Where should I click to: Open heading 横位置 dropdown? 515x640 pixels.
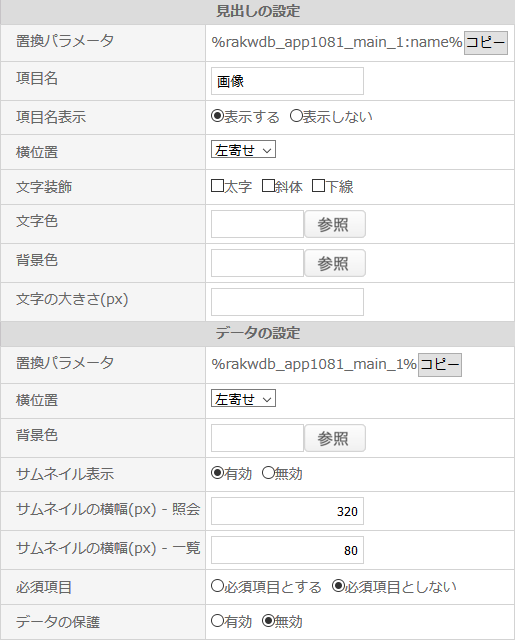(243, 149)
